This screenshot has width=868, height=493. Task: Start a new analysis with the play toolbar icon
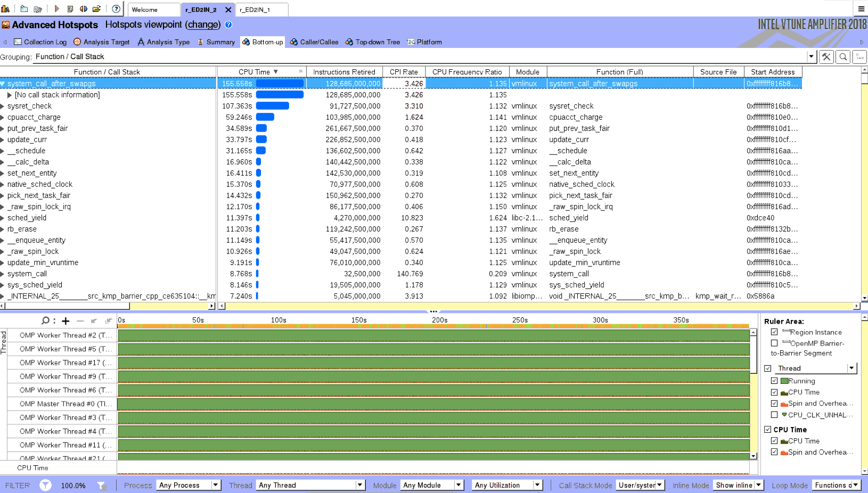(56, 9)
